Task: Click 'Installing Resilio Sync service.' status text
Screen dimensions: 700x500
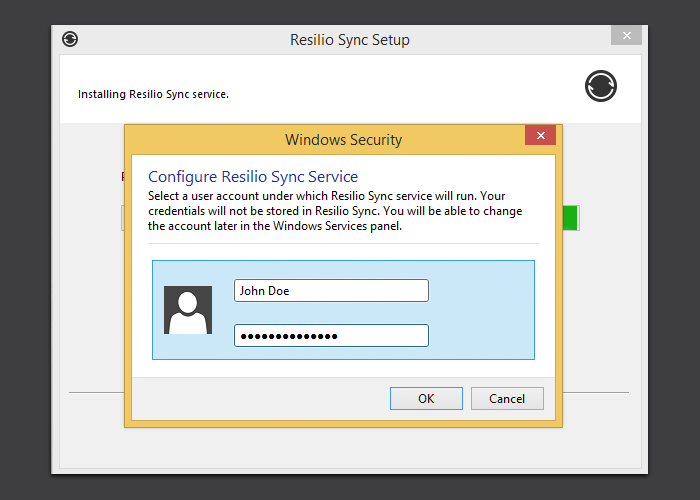Action: (153, 94)
